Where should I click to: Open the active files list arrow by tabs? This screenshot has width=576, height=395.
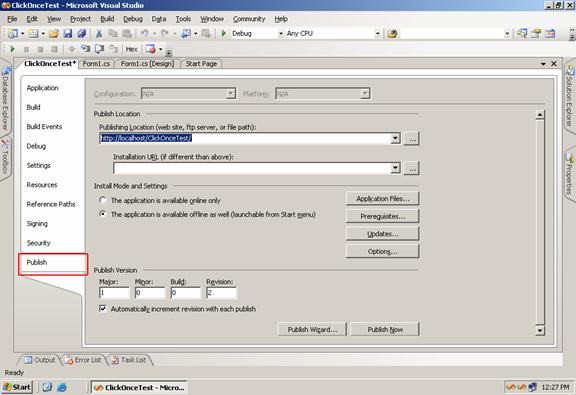[x=543, y=64]
